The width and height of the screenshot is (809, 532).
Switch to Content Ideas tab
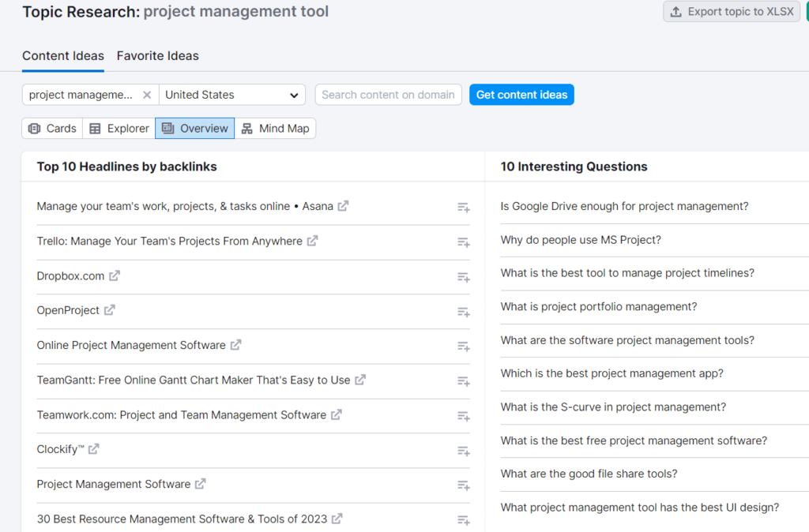(63, 56)
